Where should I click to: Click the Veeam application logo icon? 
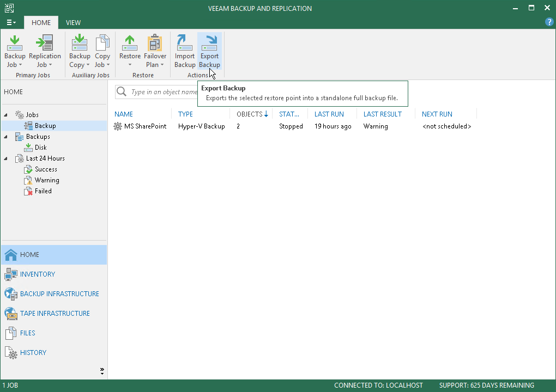point(9,8)
